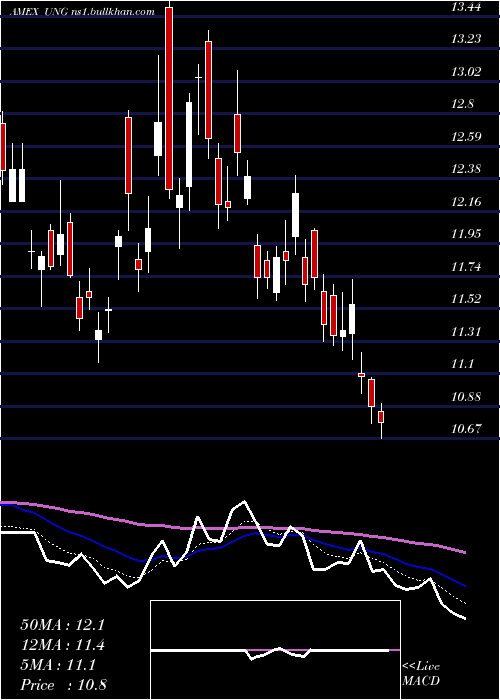Click the '5MA : 11.1' readout
Viewport: 500px width, 700px height.
click(x=58, y=665)
